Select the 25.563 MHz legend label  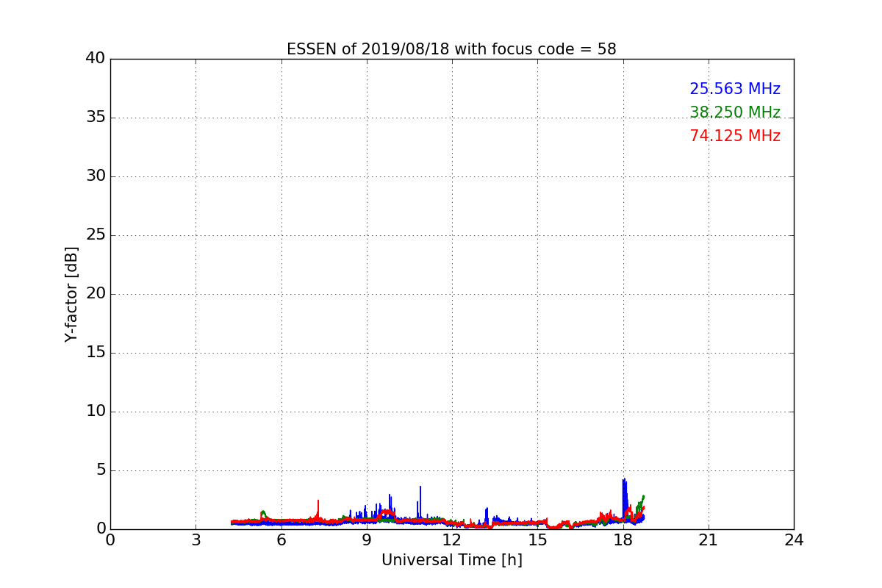tap(735, 89)
